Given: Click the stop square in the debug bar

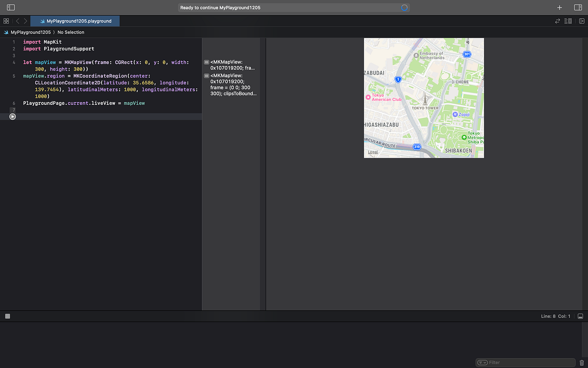Looking at the screenshot, I should pos(7,316).
